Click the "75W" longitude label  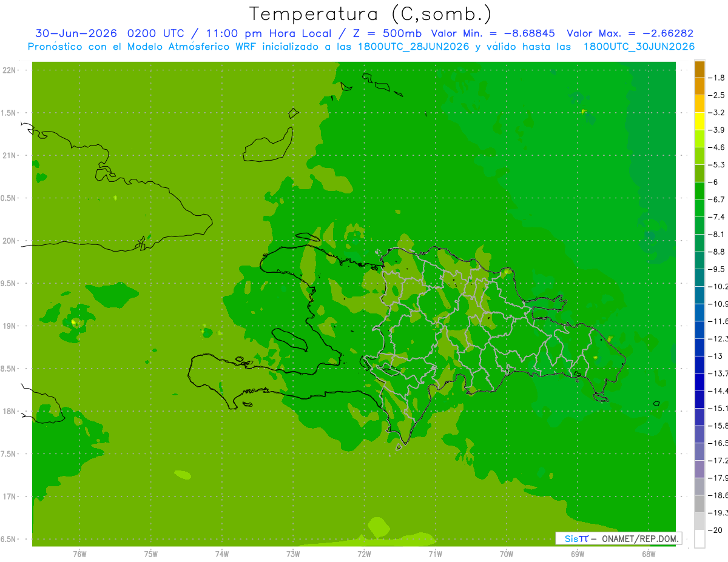151,554
